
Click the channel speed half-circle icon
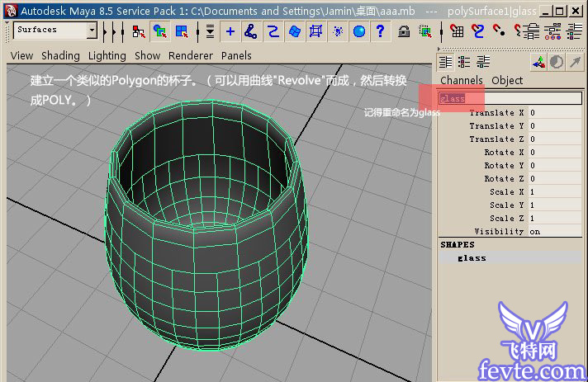(x=557, y=62)
